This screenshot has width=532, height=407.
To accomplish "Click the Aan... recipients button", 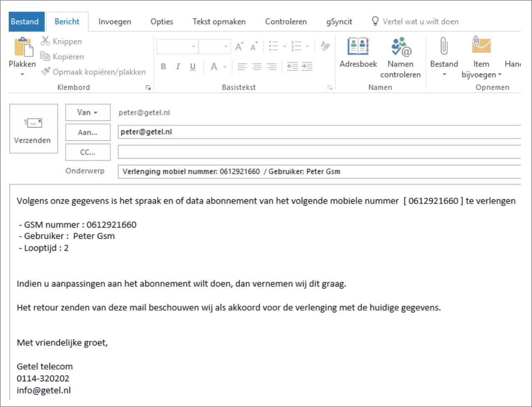I will click(x=88, y=132).
